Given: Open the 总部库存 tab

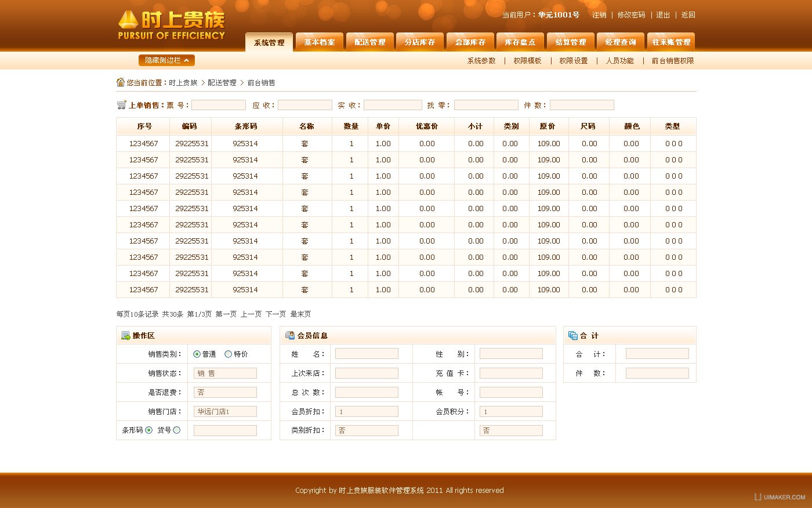Looking at the screenshot, I should [x=470, y=42].
